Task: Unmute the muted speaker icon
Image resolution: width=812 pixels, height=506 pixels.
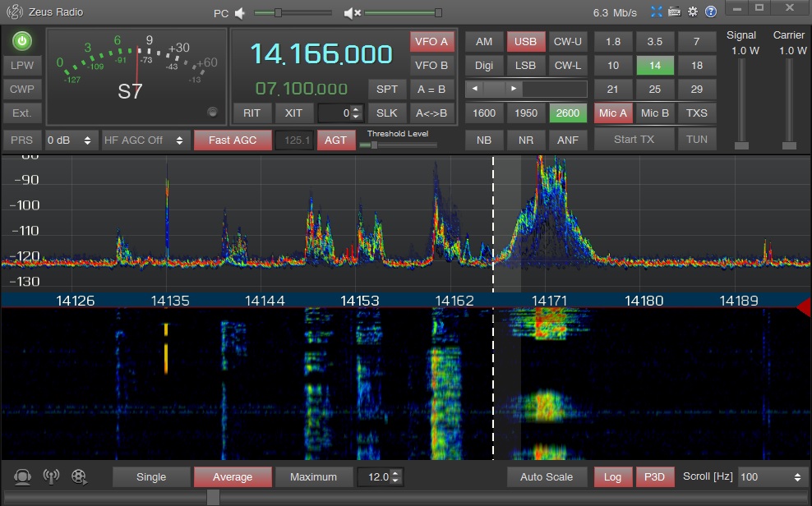Action: pos(352,13)
